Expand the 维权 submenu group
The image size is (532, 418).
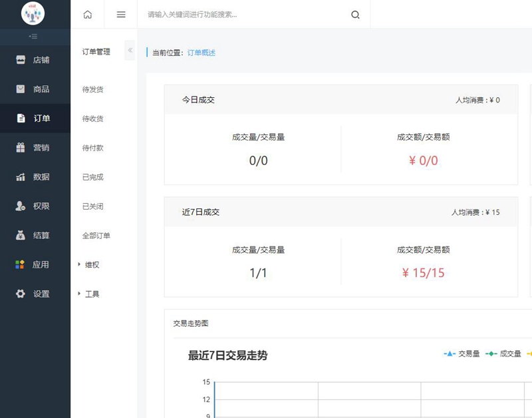coord(88,265)
